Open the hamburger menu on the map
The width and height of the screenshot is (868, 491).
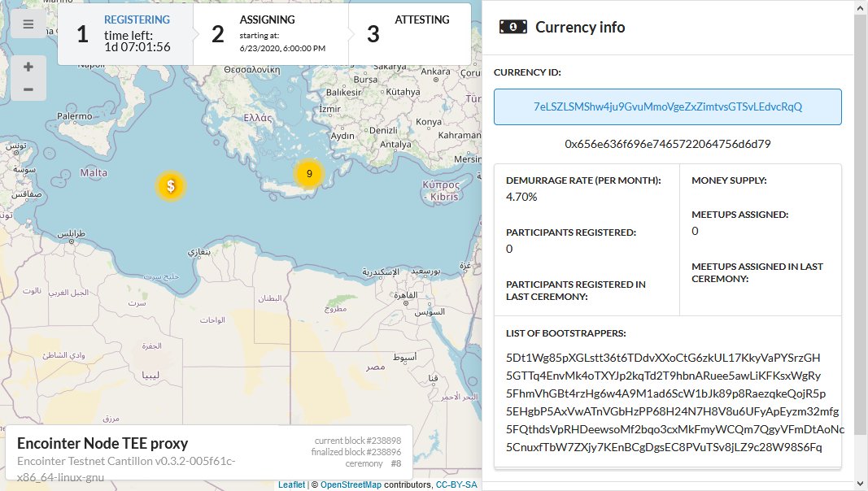coord(28,24)
